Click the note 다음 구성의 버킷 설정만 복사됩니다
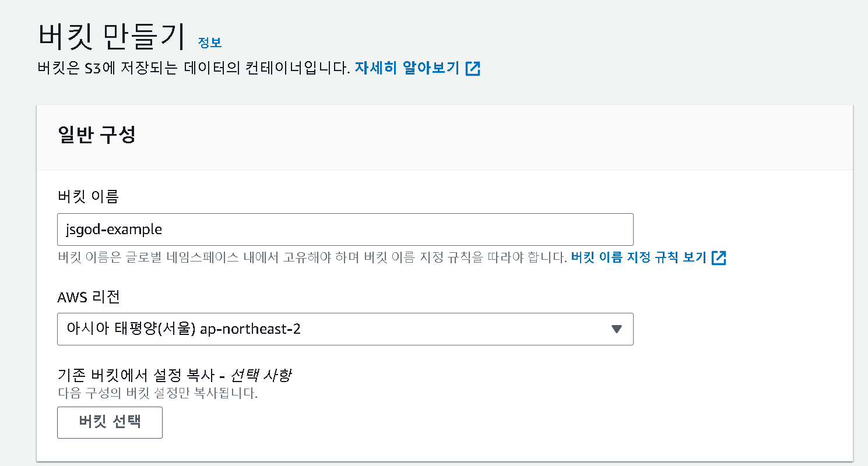Screen dimensions: 868x466 coord(157,393)
